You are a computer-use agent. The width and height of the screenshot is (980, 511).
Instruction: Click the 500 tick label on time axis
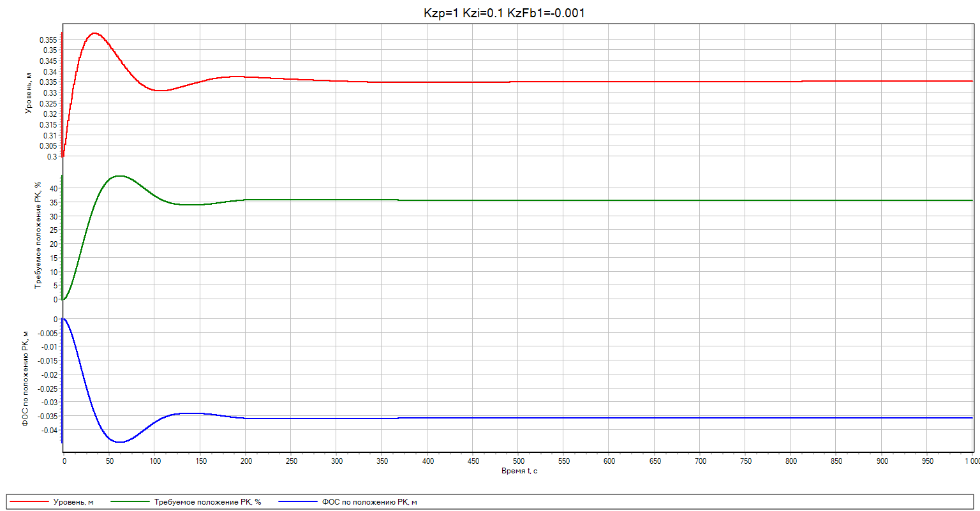(x=519, y=461)
